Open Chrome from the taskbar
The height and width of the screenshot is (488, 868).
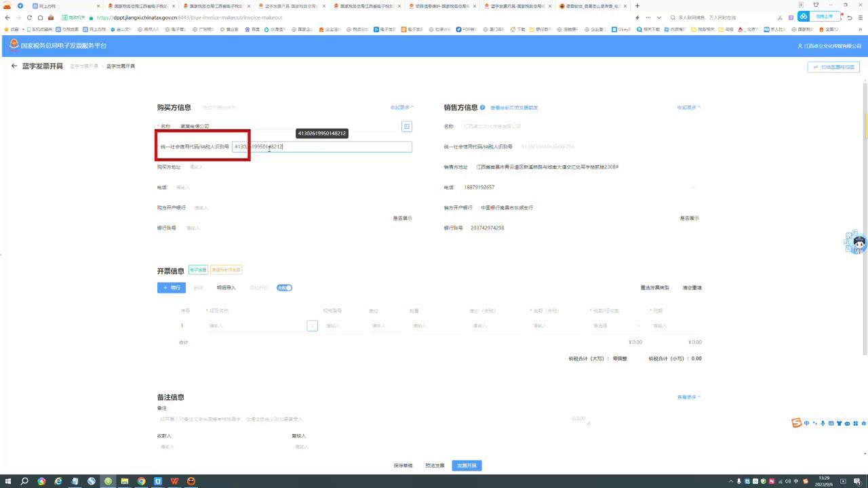click(x=140, y=481)
